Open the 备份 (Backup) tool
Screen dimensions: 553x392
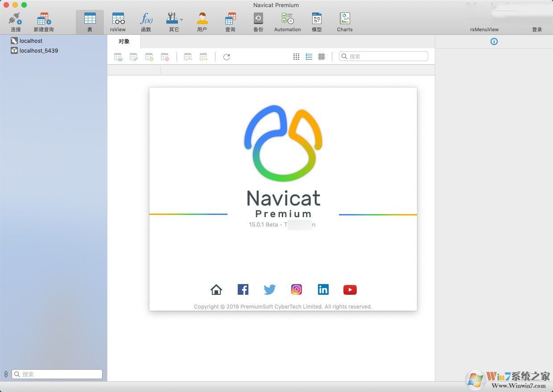tap(258, 20)
